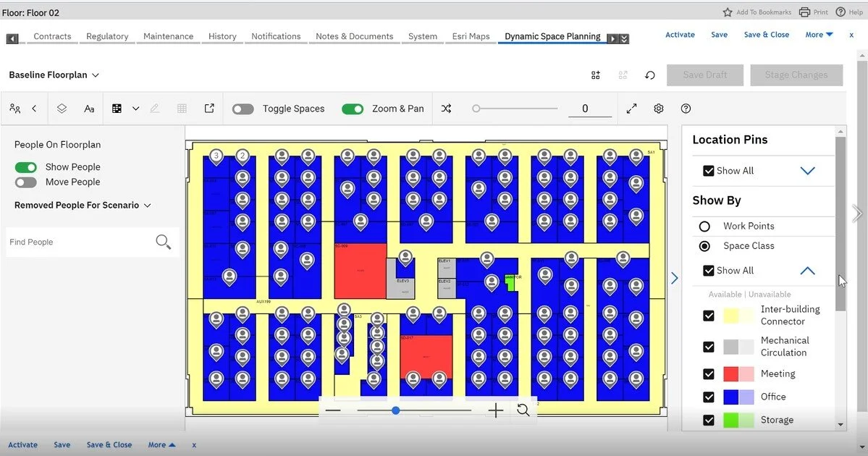Open floorplan settings via the gear icon
The height and width of the screenshot is (456, 868).
point(658,108)
